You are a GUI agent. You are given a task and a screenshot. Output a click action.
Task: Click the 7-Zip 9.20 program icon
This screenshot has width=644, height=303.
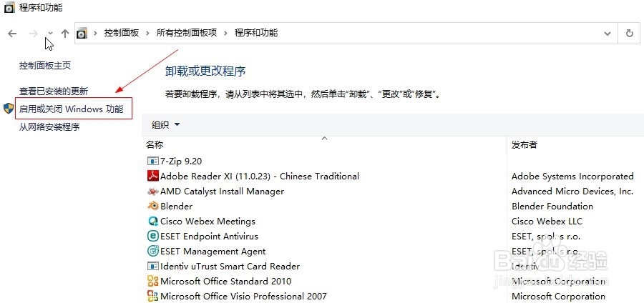(153, 161)
